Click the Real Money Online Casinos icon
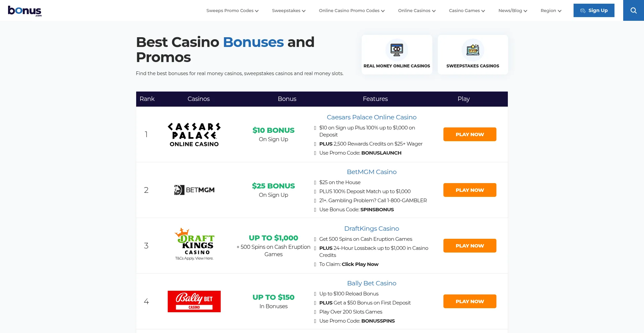Screen dimensions: 644x333 396,50
